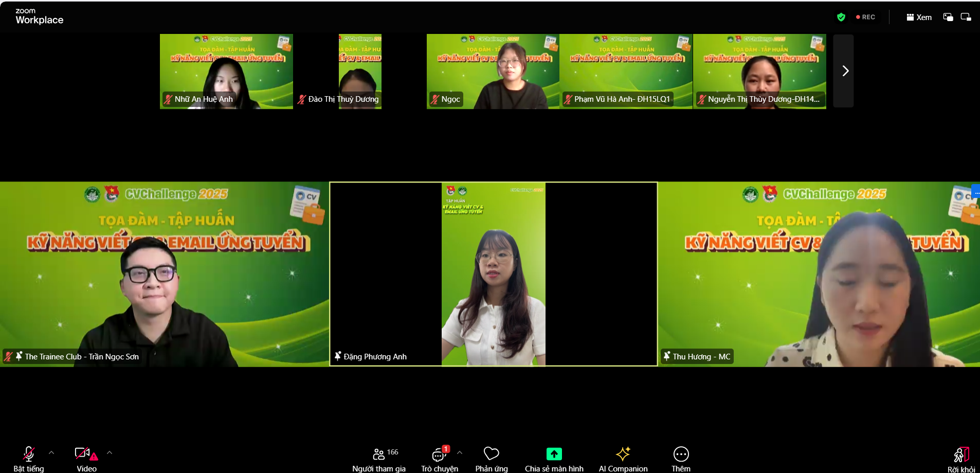Image resolution: width=980 pixels, height=473 pixels.
Task: Show next participants with right arrow
Action: [844, 71]
